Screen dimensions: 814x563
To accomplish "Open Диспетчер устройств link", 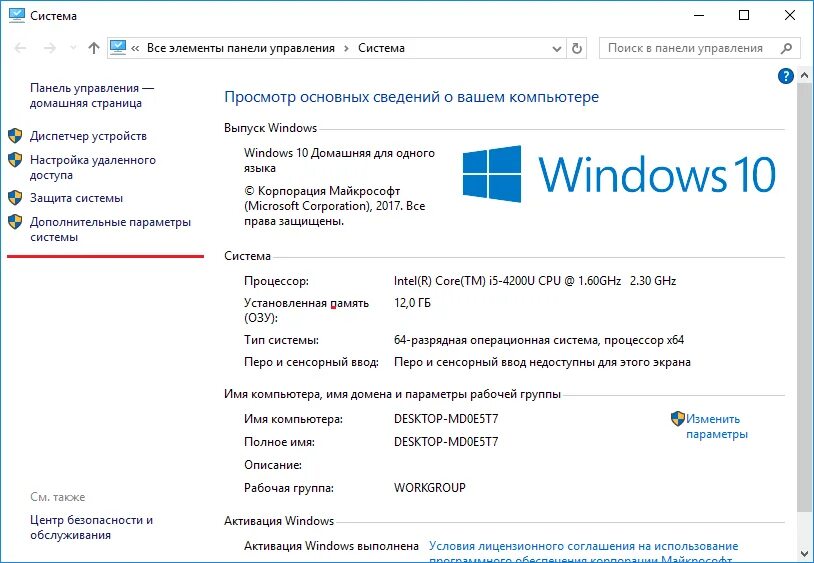I will (x=88, y=136).
